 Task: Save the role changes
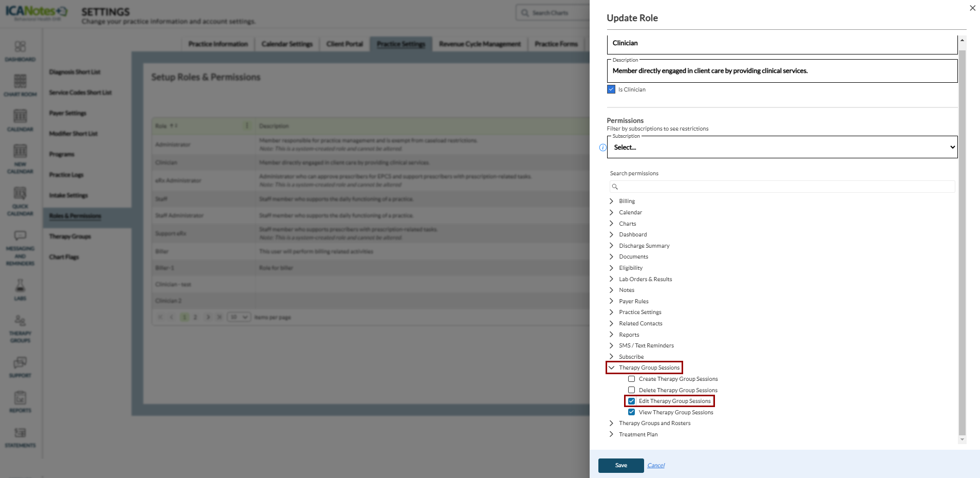coord(621,466)
